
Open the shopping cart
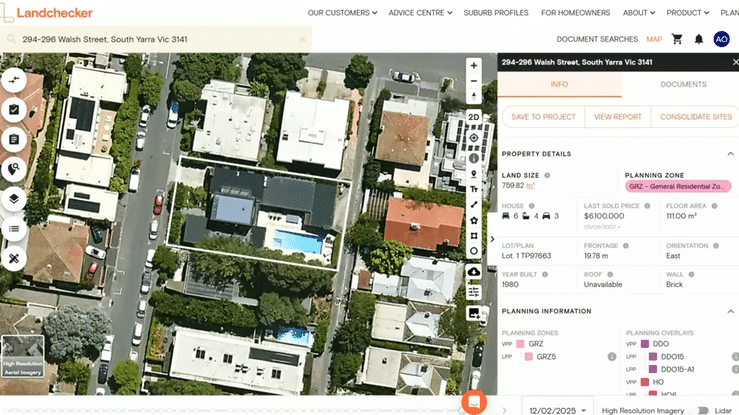(677, 39)
